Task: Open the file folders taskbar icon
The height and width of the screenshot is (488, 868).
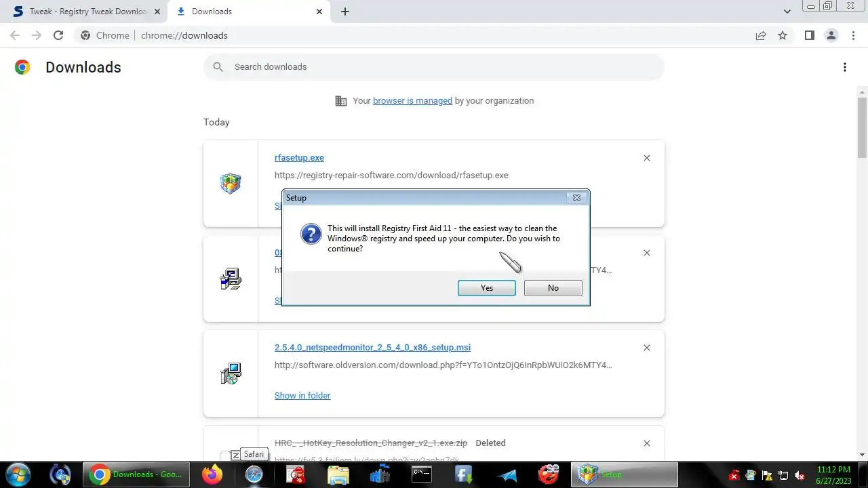Action: click(x=338, y=474)
